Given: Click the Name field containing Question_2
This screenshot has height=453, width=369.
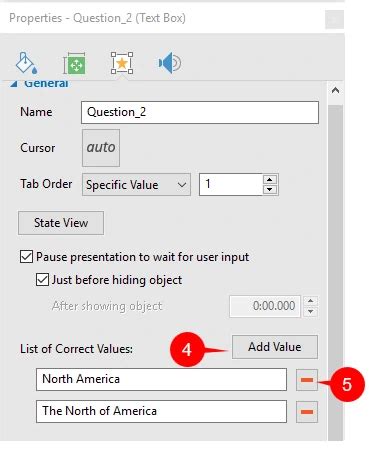Looking at the screenshot, I should (x=200, y=112).
